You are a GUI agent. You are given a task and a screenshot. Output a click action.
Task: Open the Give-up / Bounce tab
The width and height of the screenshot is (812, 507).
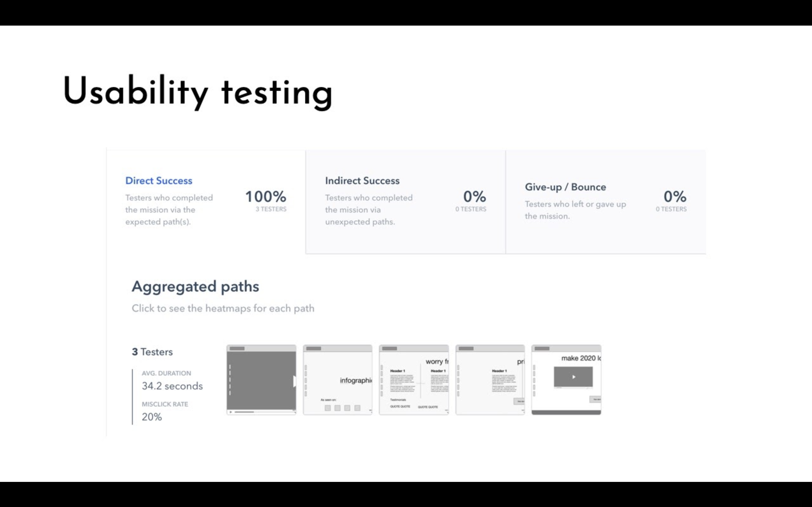coord(565,187)
